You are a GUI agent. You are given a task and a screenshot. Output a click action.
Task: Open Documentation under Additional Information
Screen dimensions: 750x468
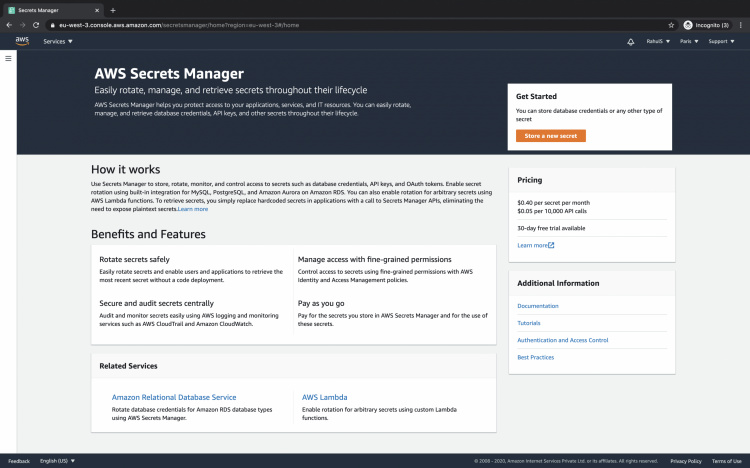[x=538, y=306]
